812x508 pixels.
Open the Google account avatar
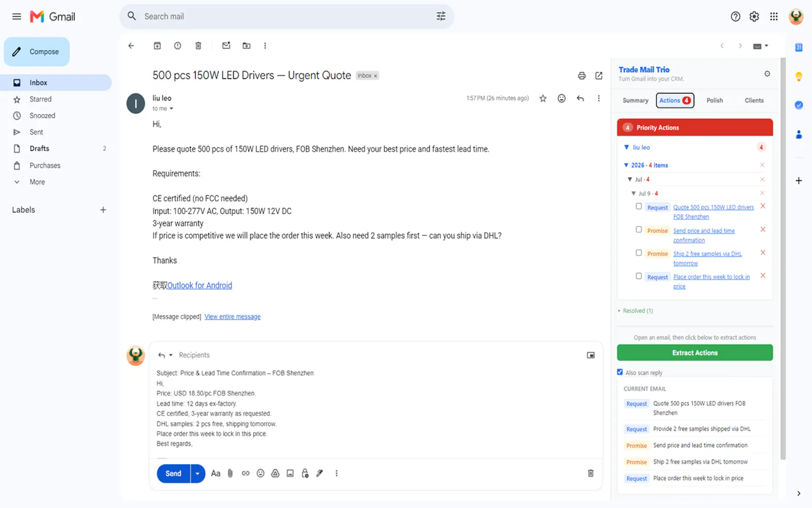(796, 16)
